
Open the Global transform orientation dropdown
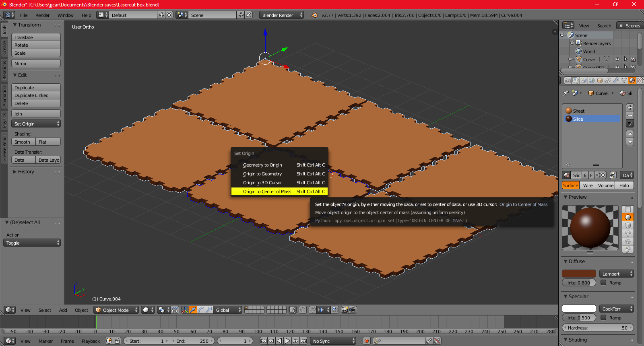[x=227, y=310]
